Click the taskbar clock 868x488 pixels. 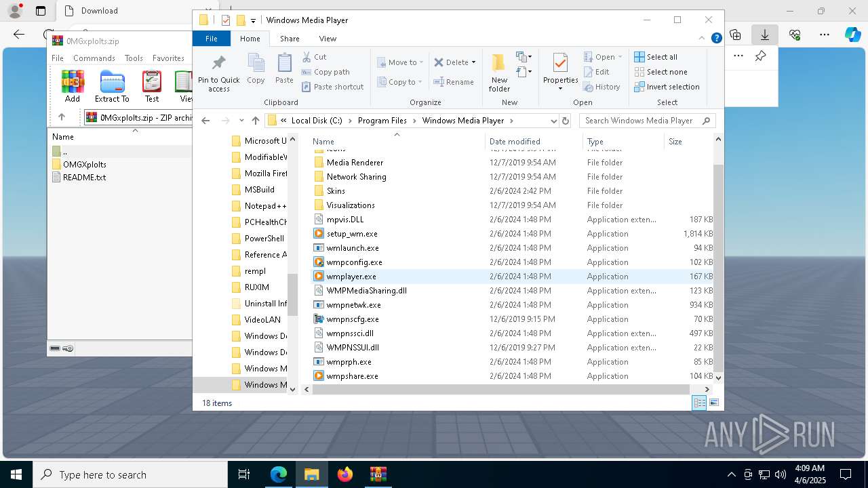click(x=809, y=474)
